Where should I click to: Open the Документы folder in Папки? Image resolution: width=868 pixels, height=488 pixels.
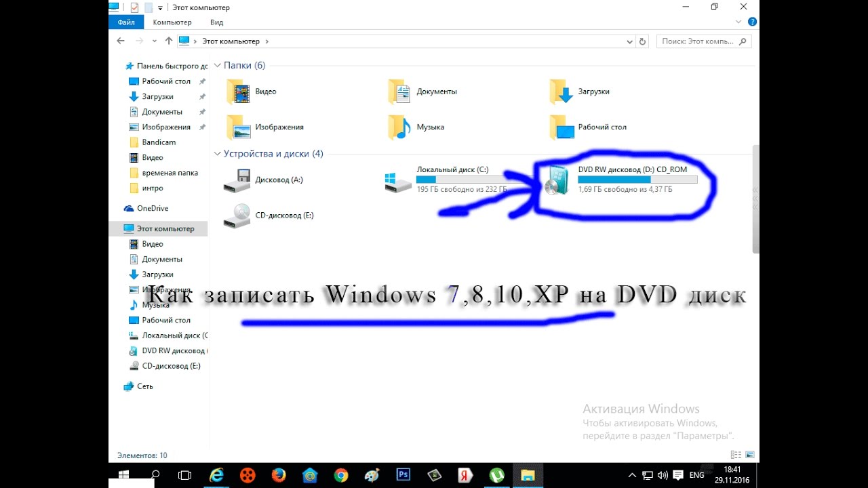422,91
